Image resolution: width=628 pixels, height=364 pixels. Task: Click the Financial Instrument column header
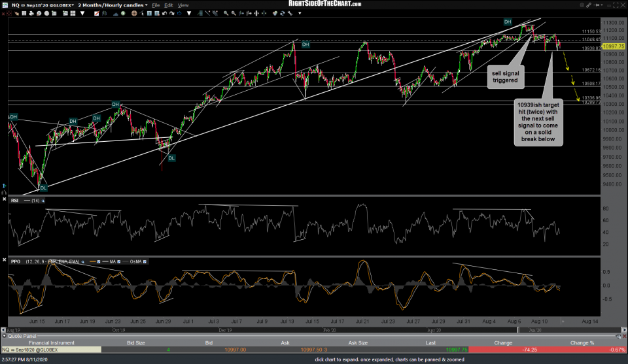pyautogui.click(x=51, y=343)
